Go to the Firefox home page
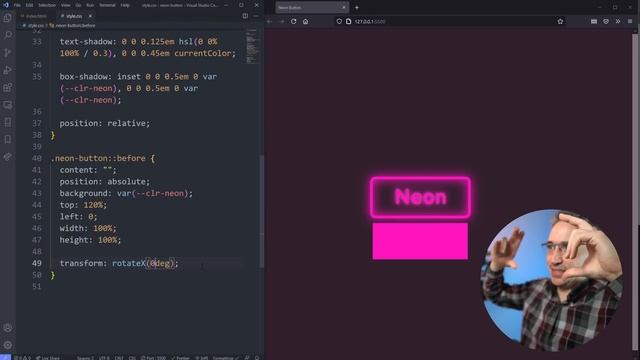This screenshot has width=640, height=360. (x=305, y=21)
